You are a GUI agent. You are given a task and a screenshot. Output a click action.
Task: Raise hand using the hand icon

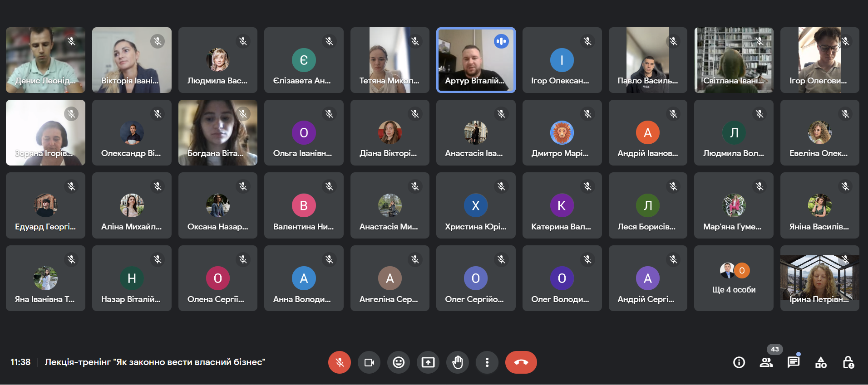pos(458,362)
